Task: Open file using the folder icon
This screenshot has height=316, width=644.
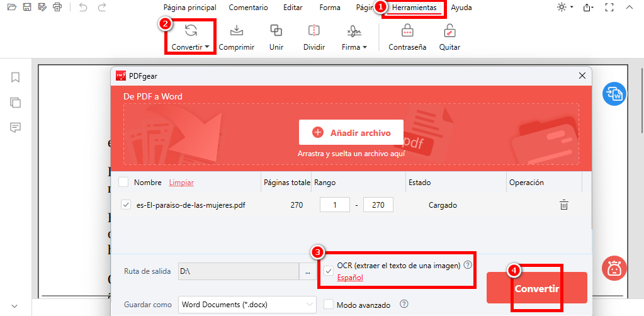Action: coord(12,7)
